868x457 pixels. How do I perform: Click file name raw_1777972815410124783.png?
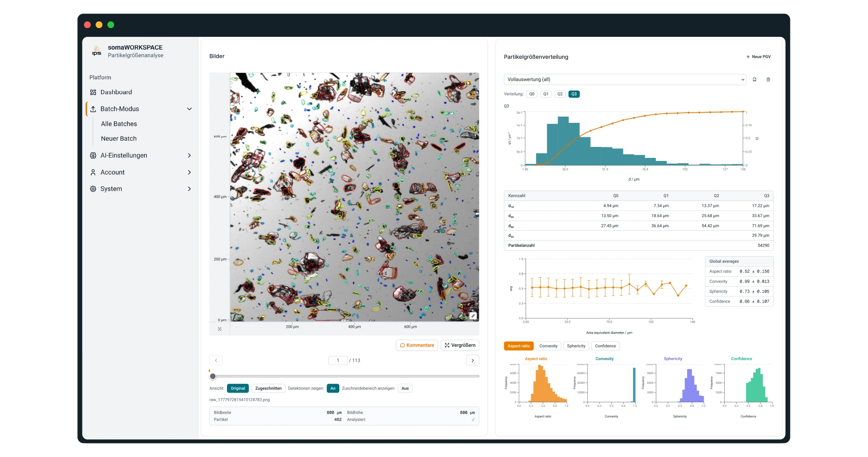click(x=239, y=400)
